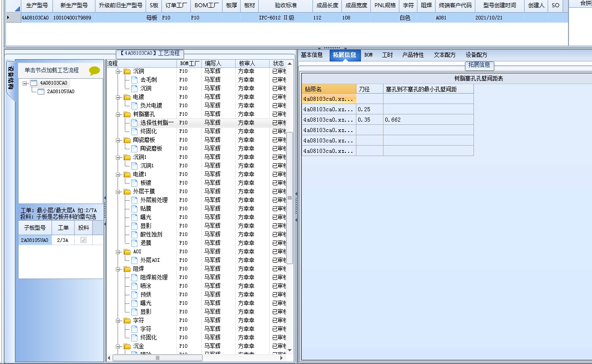Click the 验收标准 column header

(x=285, y=6)
